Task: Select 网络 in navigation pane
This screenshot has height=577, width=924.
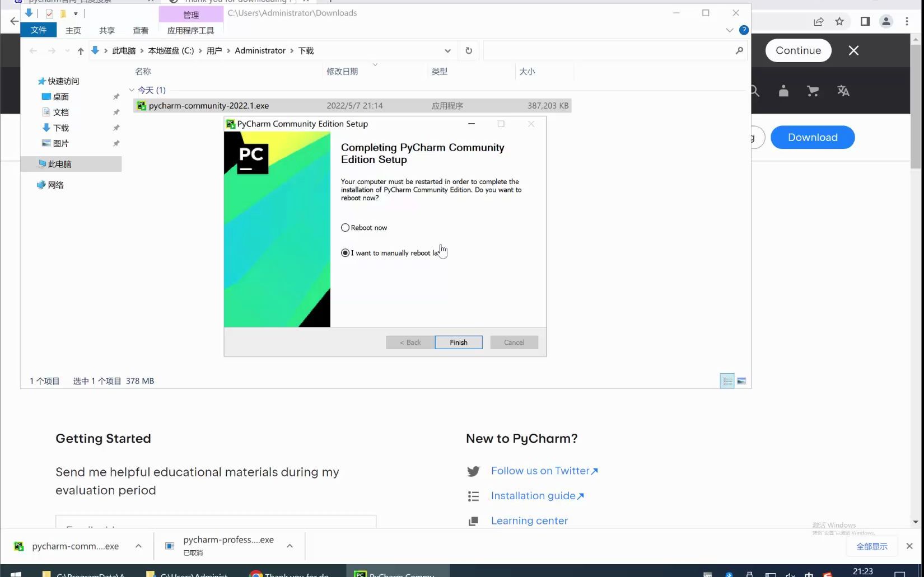Action: [55, 185]
